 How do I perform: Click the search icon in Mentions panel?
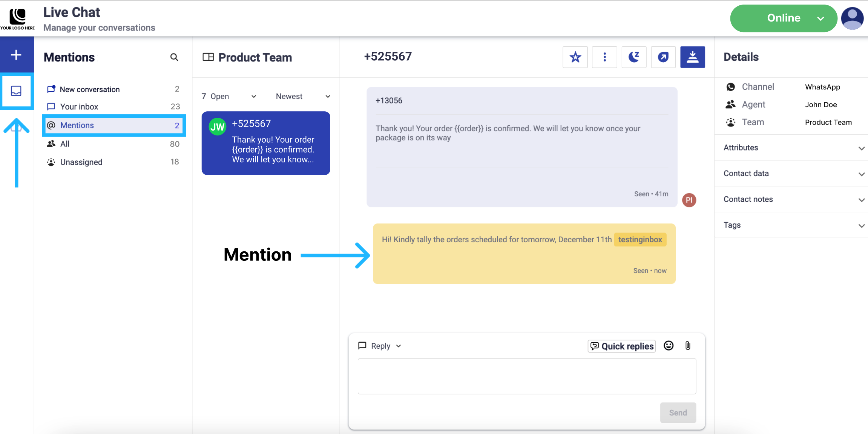(x=174, y=57)
